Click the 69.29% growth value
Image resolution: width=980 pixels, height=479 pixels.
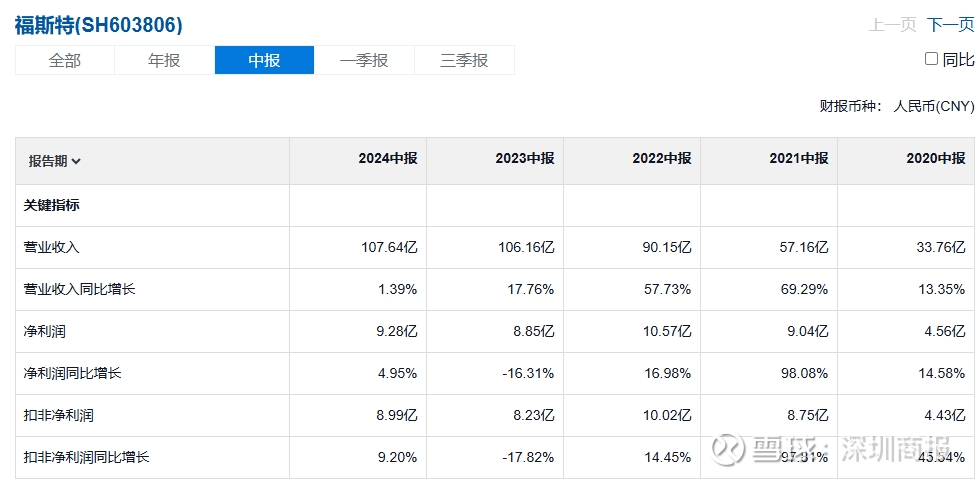806,289
